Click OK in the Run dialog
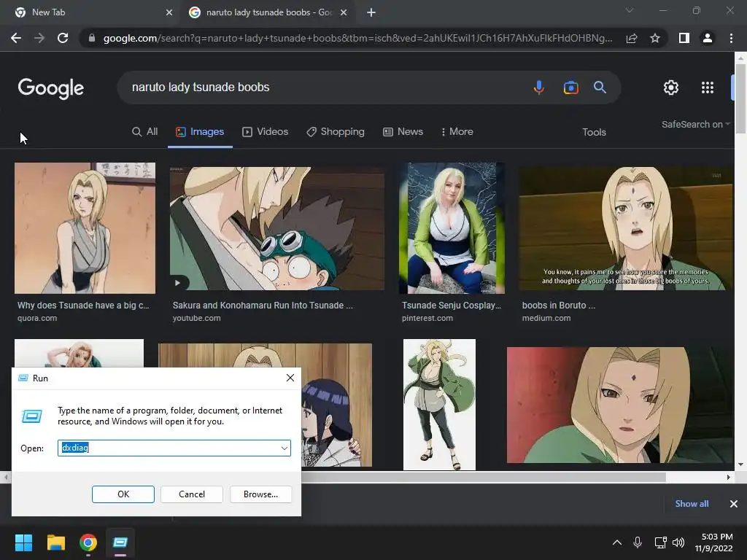This screenshot has height=560, width=747. click(x=123, y=494)
